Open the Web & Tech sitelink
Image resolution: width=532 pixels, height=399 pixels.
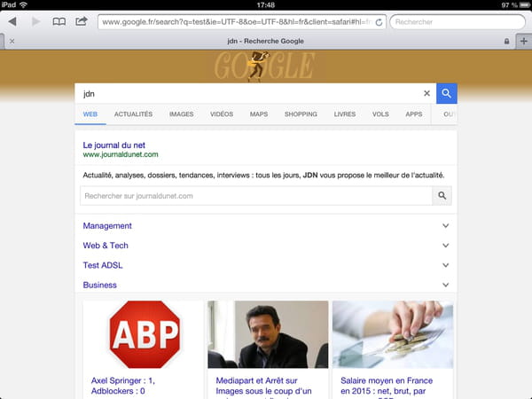pos(106,246)
